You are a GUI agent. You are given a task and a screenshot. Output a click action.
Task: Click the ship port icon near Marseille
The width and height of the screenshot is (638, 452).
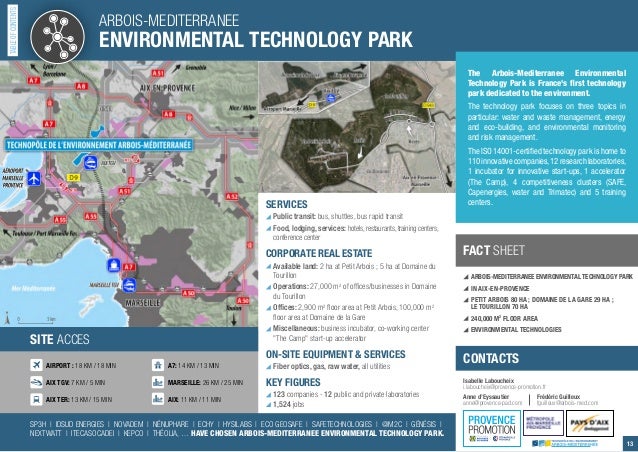click(114, 265)
